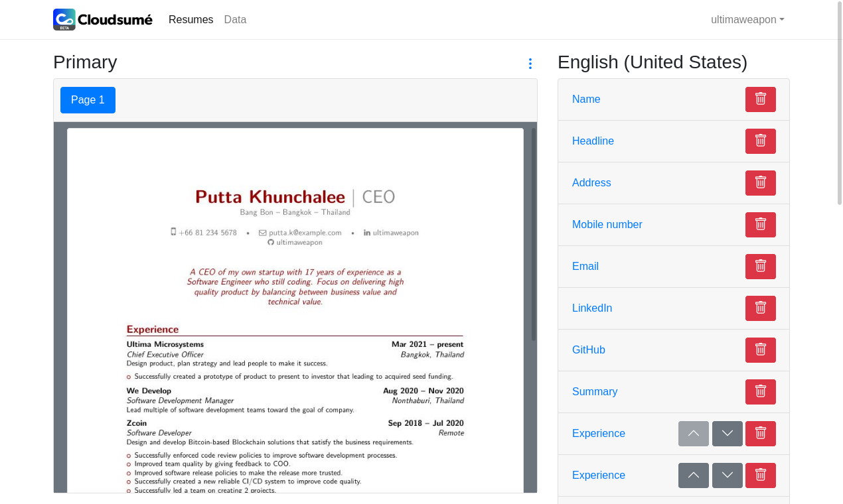Delete the Address section
The image size is (843, 504).
761,183
